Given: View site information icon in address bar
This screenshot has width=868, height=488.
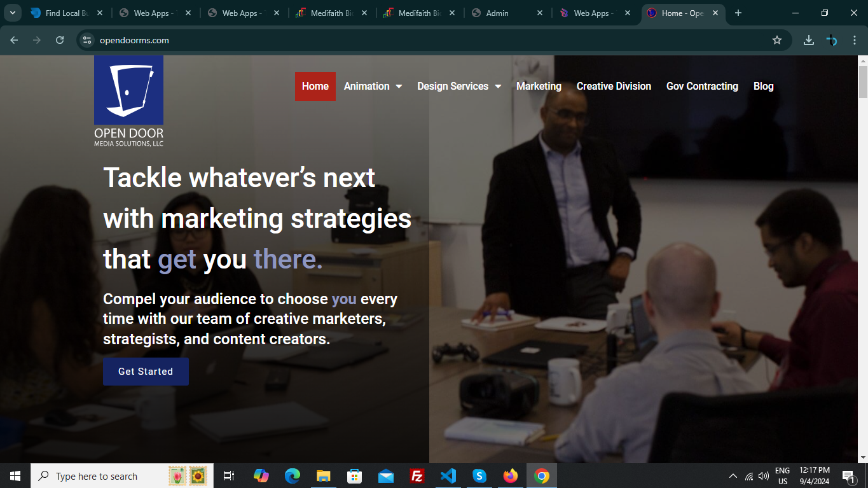Looking at the screenshot, I should [x=87, y=40].
